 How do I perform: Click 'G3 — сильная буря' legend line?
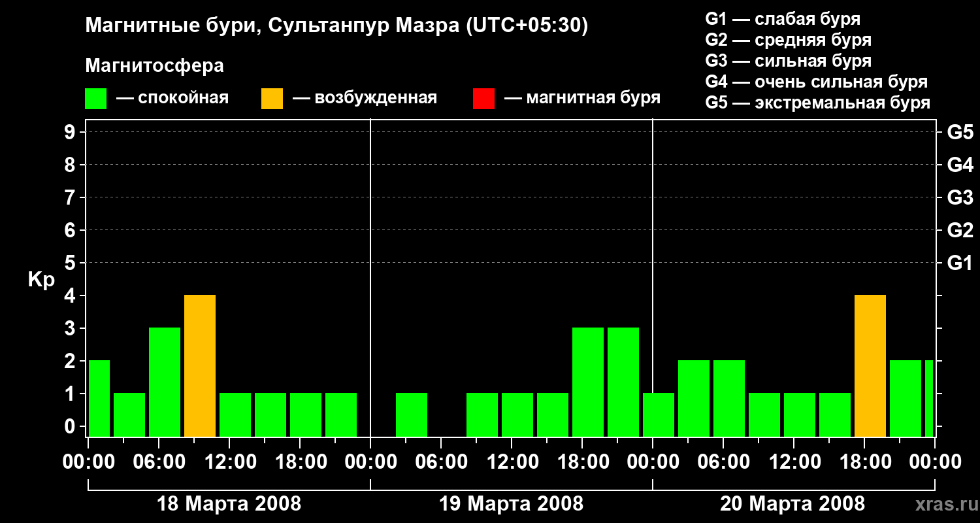[x=788, y=61]
